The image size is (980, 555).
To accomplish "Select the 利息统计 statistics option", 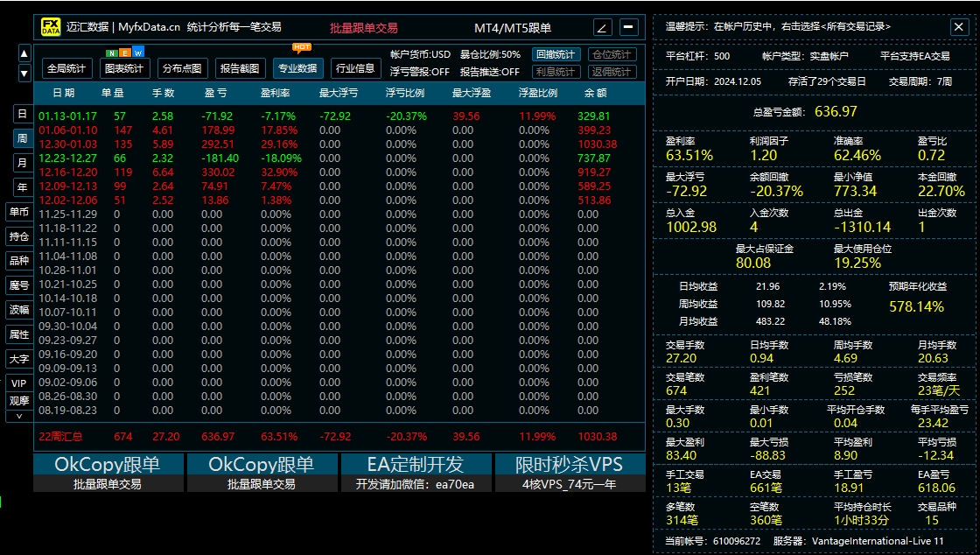I will [556, 72].
